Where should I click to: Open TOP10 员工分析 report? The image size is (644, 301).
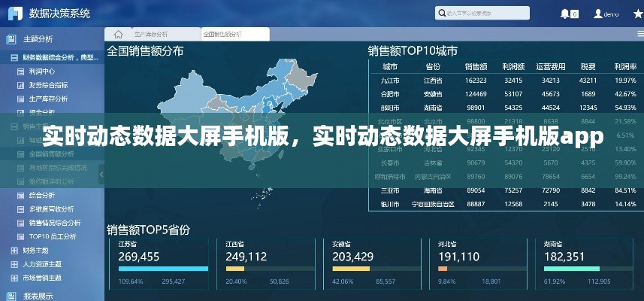(53, 236)
